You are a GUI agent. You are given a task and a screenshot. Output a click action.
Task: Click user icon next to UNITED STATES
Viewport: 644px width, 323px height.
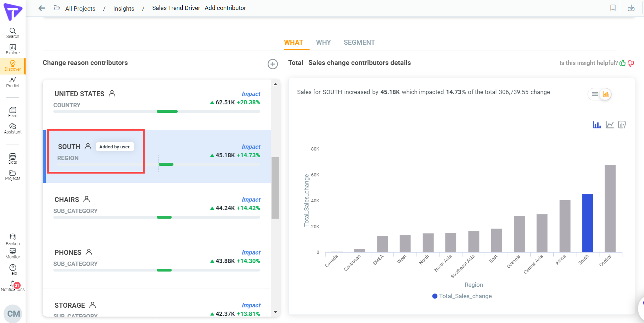point(112,93)
